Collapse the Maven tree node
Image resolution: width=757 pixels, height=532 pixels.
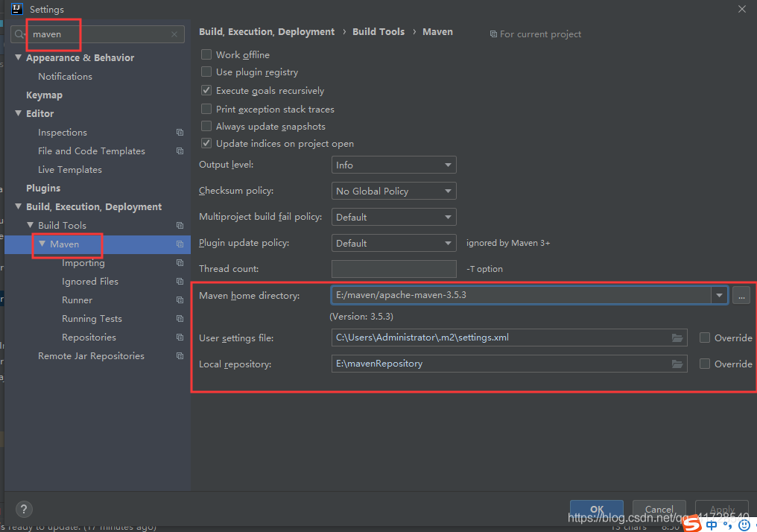point(42,244)
